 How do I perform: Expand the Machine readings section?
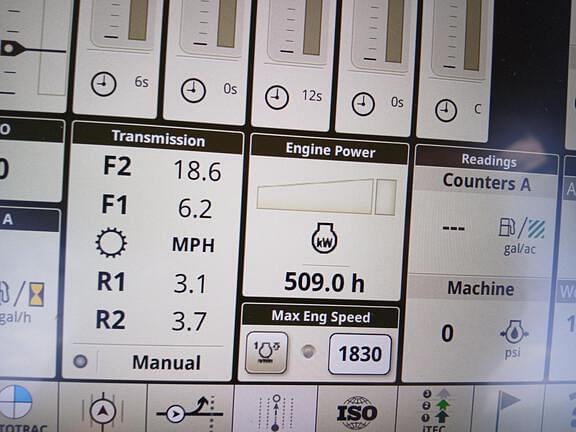(x=480, y=288)
